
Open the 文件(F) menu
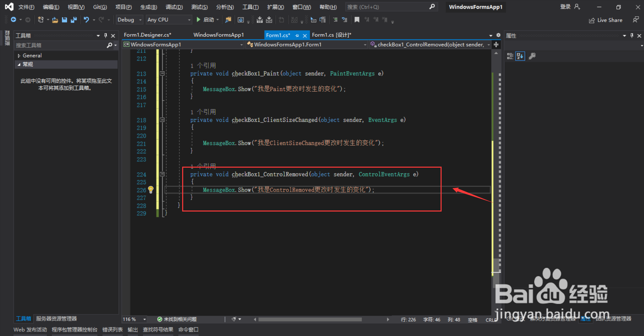(x=26, y=7)
